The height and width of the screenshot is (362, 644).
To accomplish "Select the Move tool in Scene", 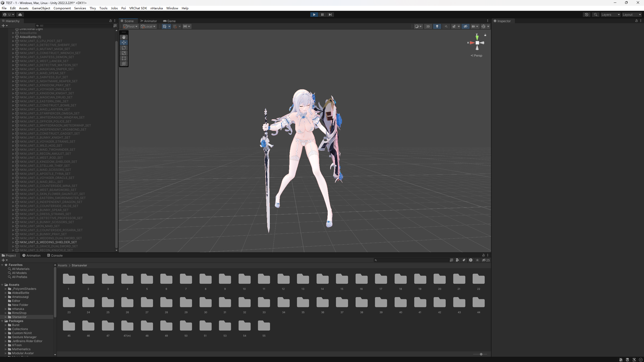I will coord(124,43).
